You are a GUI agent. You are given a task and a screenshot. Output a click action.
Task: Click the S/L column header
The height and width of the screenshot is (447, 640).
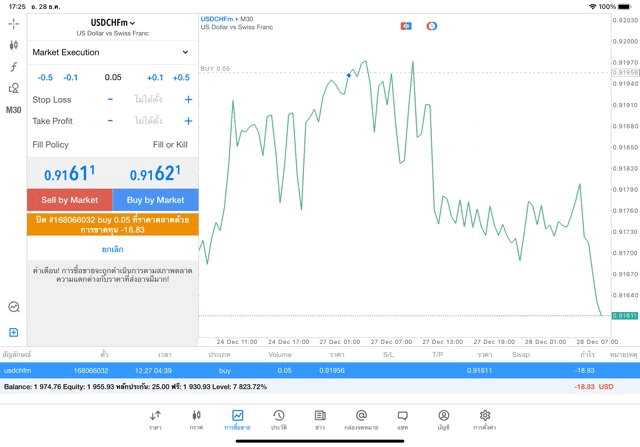click(x=389, y=354)
